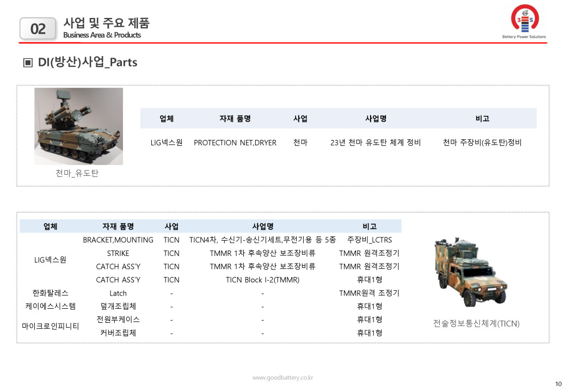Select the TICN Block I-2(TMMR) cell
Screen dimensions: 566x392
point(262,280)
